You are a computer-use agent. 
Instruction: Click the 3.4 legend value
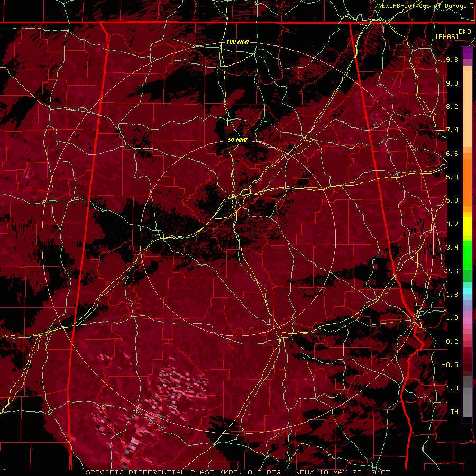[x=452, y=248]
